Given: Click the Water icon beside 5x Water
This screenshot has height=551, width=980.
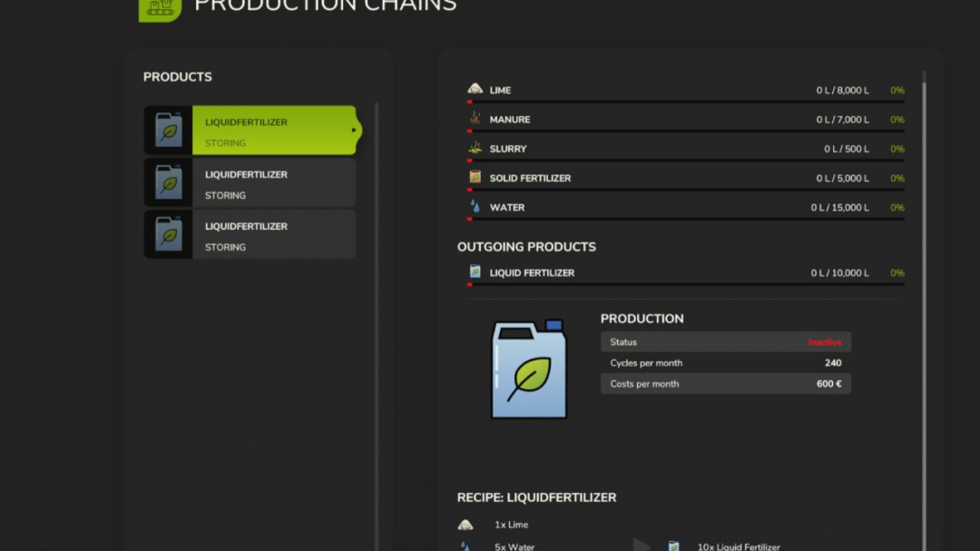Looking at the screenshot, I should 465,546.
